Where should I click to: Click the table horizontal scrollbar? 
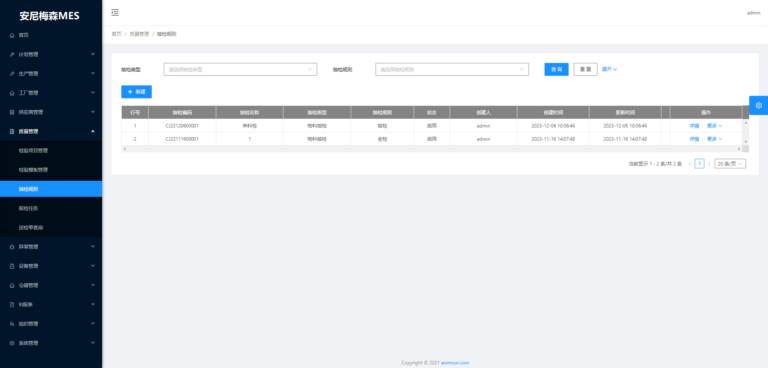[x=432, y=148]
